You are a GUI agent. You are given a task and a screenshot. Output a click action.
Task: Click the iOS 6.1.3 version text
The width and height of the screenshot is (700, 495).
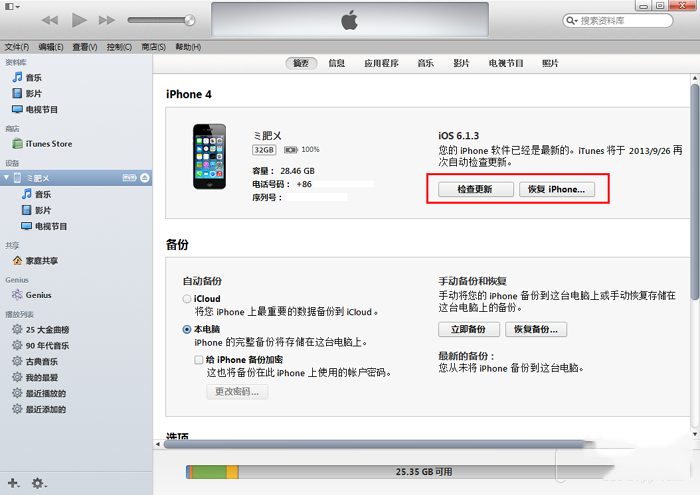[458, 136]
